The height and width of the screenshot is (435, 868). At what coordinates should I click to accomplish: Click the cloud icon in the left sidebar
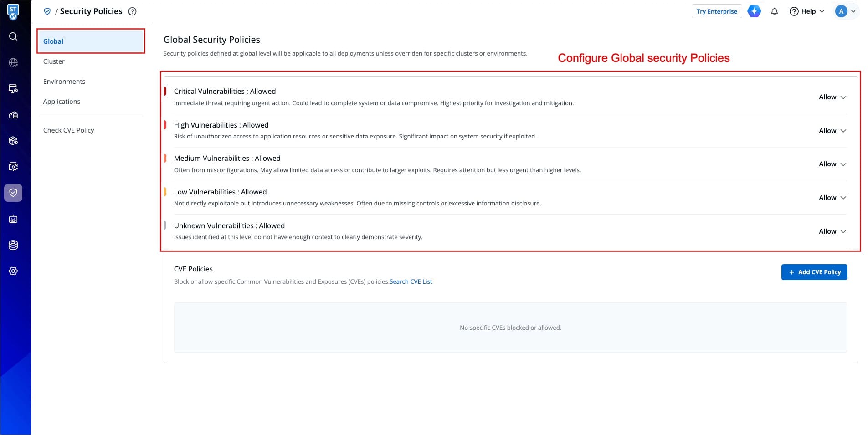[x=13, y=115]
